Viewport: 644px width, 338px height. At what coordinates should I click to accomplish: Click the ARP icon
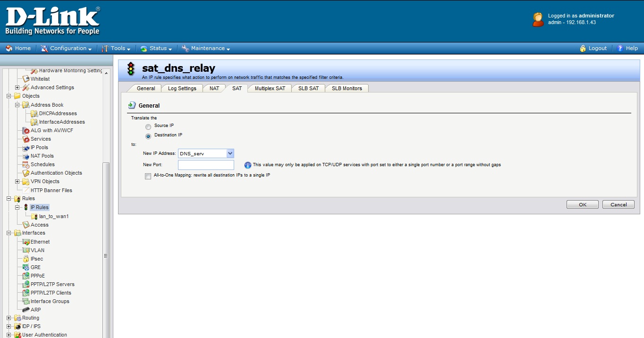pos(26,310)
